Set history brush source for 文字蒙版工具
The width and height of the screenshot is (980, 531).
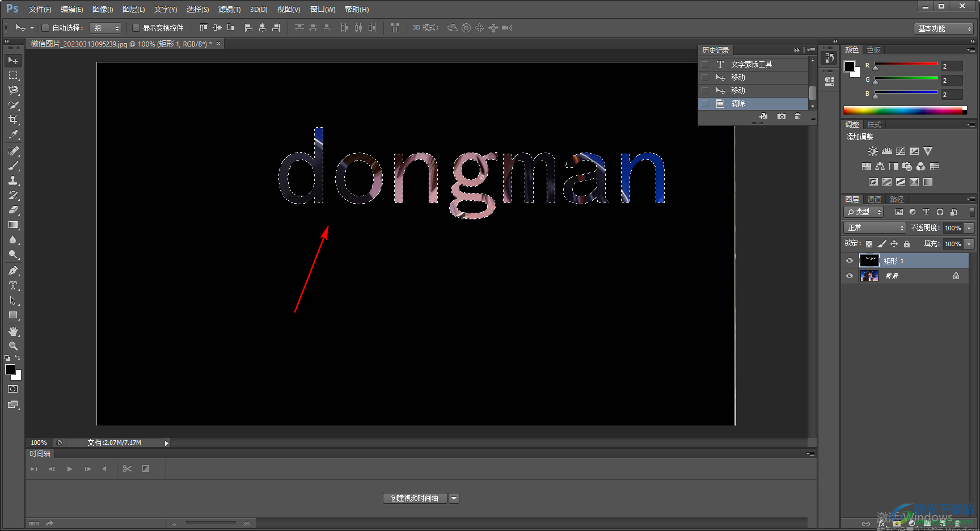coord(705,65)
